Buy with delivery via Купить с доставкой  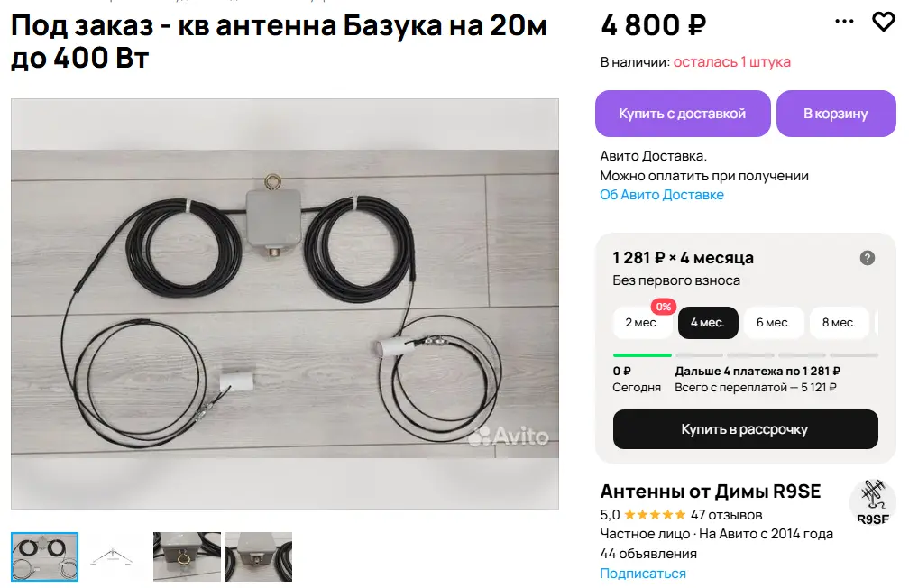pyautogui.click(x=683, y=114)
